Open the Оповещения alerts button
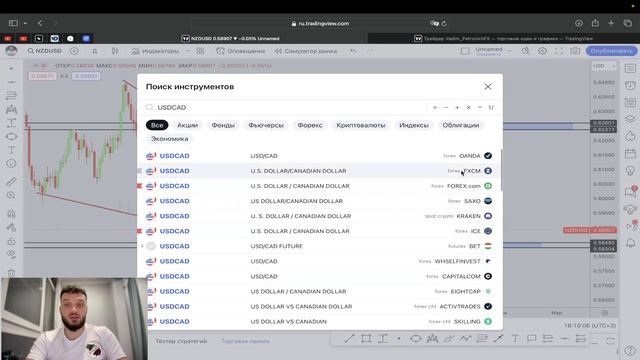Viewport: 640px width, 360px height. pyautogui.click(x=241, y=51)
